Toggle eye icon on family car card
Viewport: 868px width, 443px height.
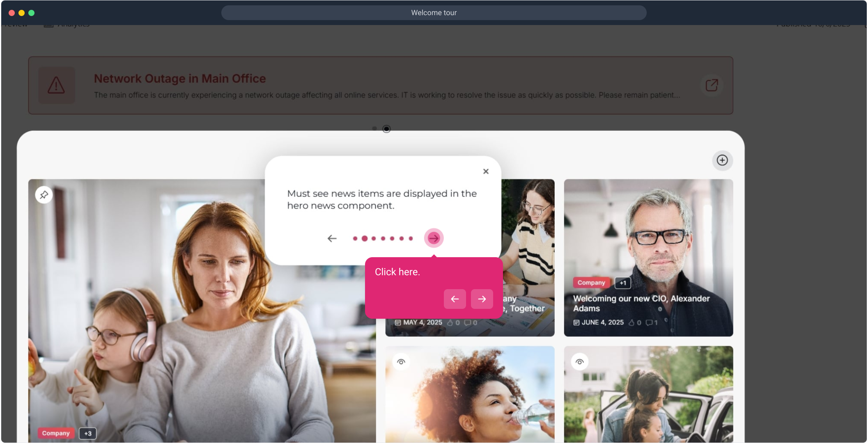[x=579, y=362]
